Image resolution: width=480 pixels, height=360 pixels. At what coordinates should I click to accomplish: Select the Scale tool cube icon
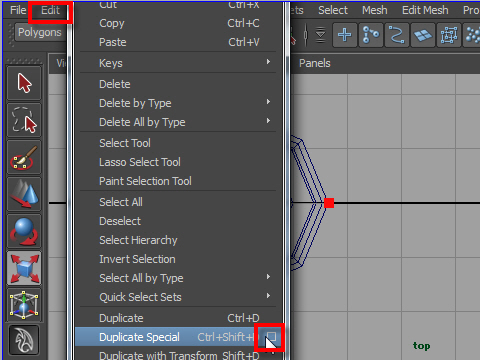click(24, 268)
